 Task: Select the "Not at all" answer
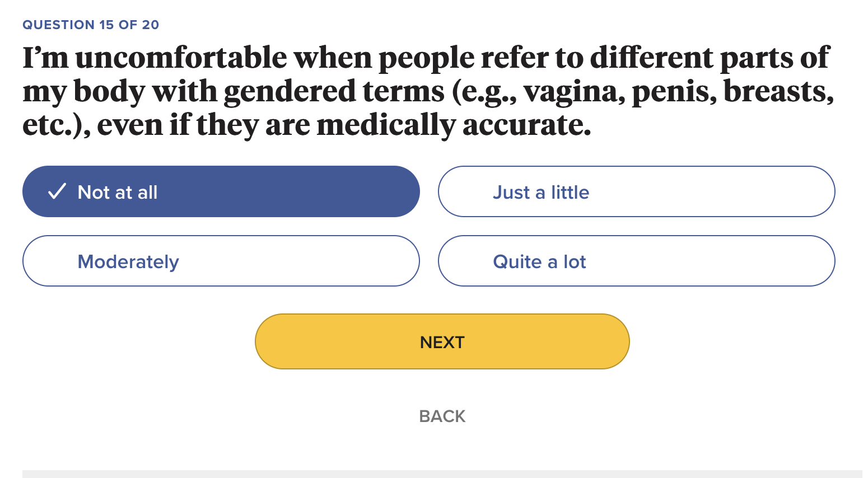221,191
